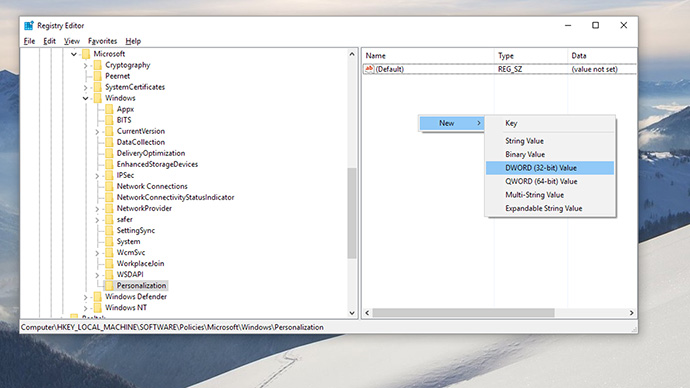The height and width of the screenshot is (388, 690).
Task: Create a new Expandable String Value
Action: point(550,209)
